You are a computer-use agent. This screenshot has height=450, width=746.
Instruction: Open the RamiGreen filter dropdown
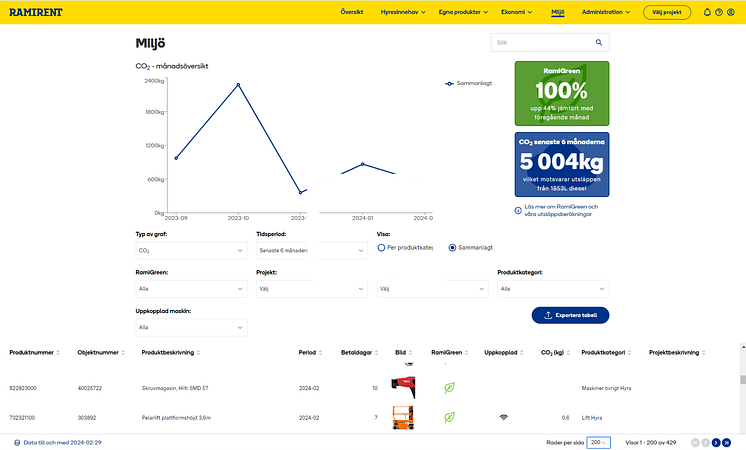pyautogui.click(x=191, y=289)
